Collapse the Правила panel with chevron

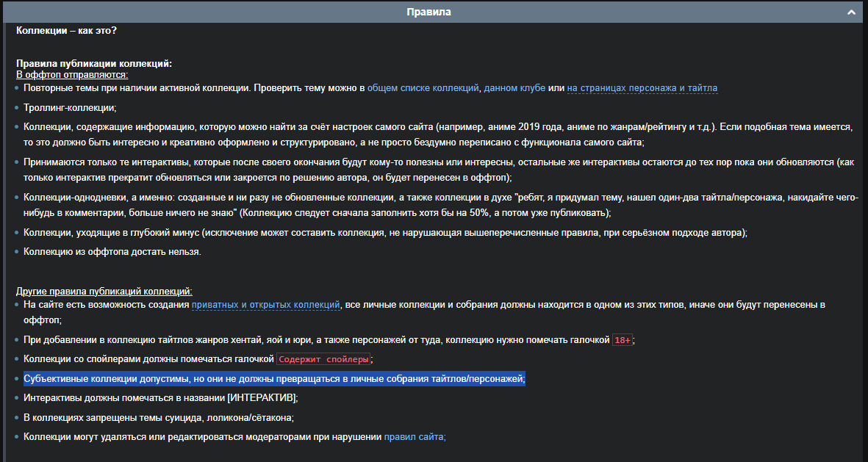coord(851,12)
